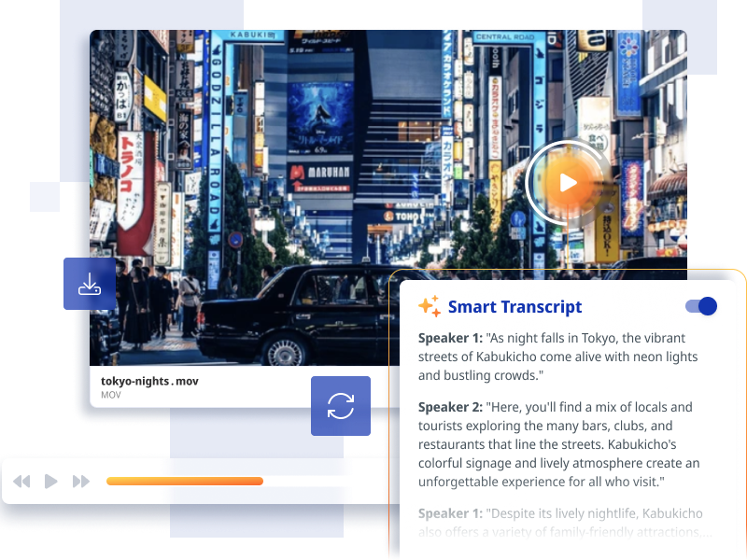This screenshot has width=747, height=560.
Task: Toggle the Smart Transcript switch off
Action: [700, 306]
